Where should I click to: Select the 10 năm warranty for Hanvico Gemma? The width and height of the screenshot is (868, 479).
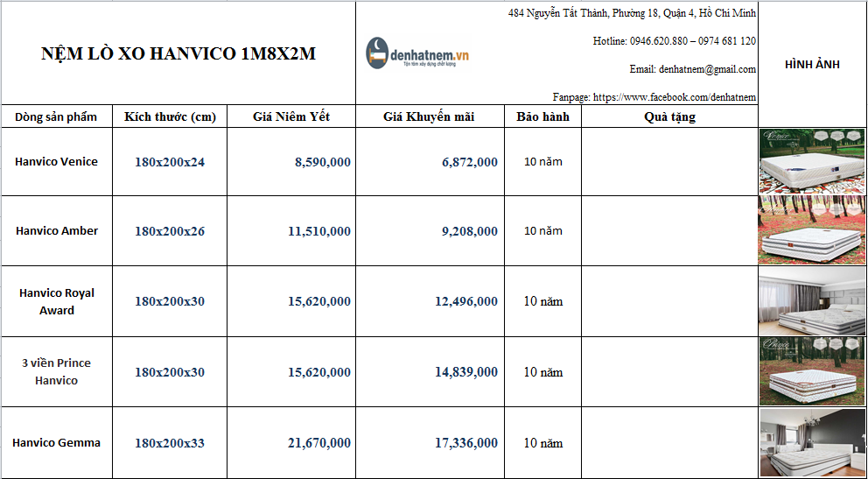(542, 442)
